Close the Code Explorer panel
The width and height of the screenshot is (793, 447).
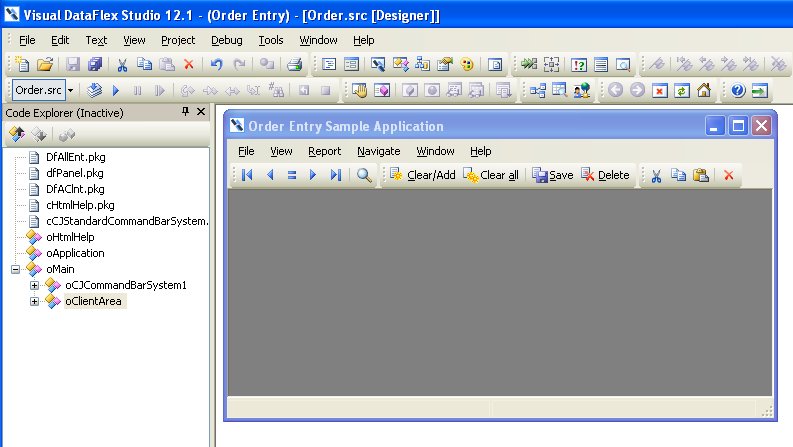pos(201,112)
